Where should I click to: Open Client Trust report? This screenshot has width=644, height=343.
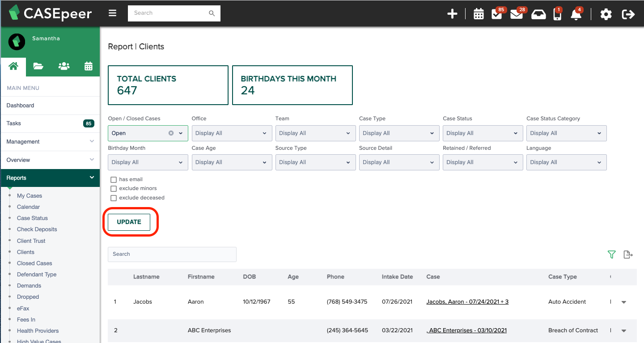pos(31,241)
